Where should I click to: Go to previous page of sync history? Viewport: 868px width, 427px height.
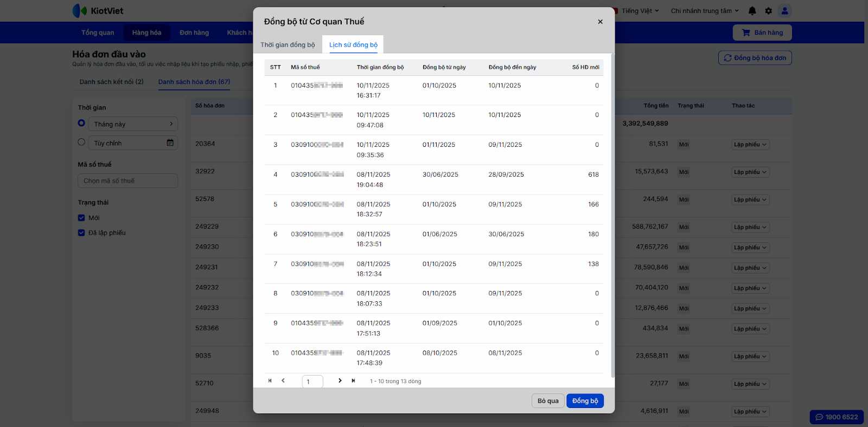click(x=283, y=381)
